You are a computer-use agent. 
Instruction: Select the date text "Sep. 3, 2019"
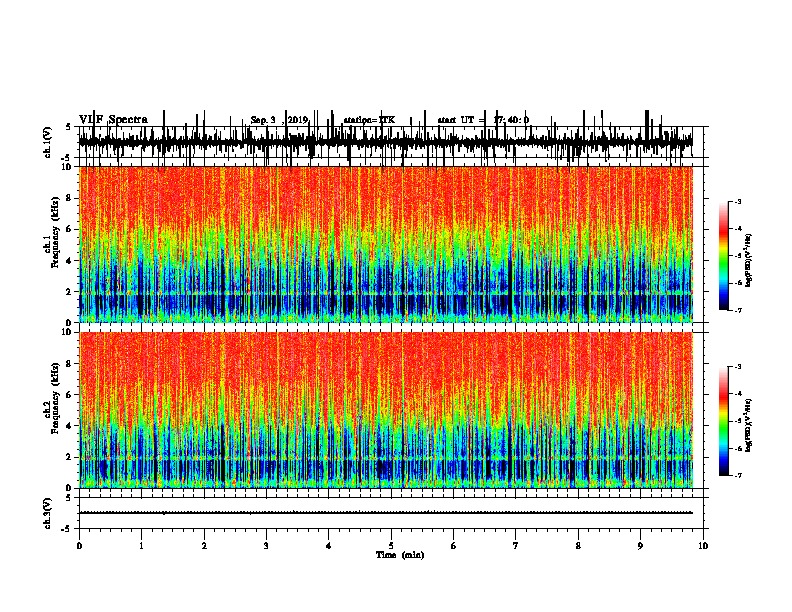point(279,120)
